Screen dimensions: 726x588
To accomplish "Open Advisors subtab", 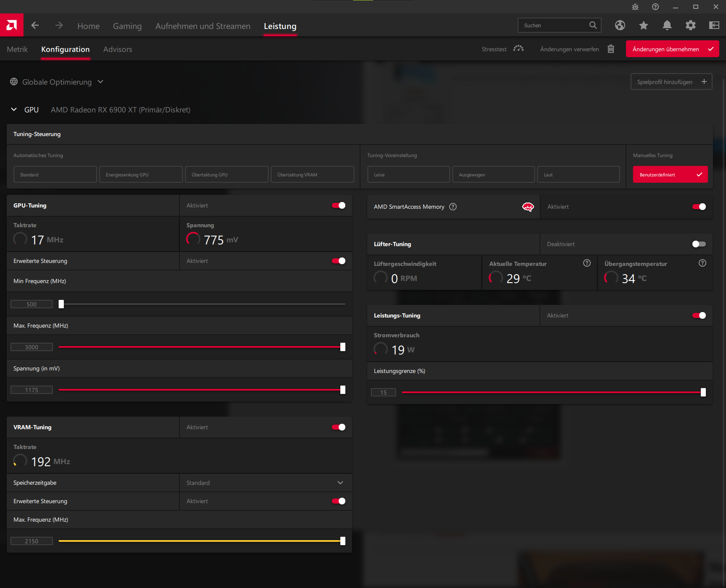I will click(x=118, y=50).
